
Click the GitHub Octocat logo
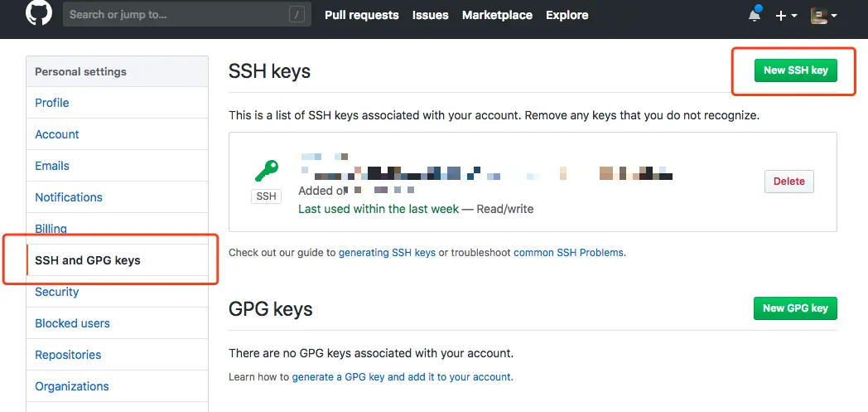[x=39, y=14]
